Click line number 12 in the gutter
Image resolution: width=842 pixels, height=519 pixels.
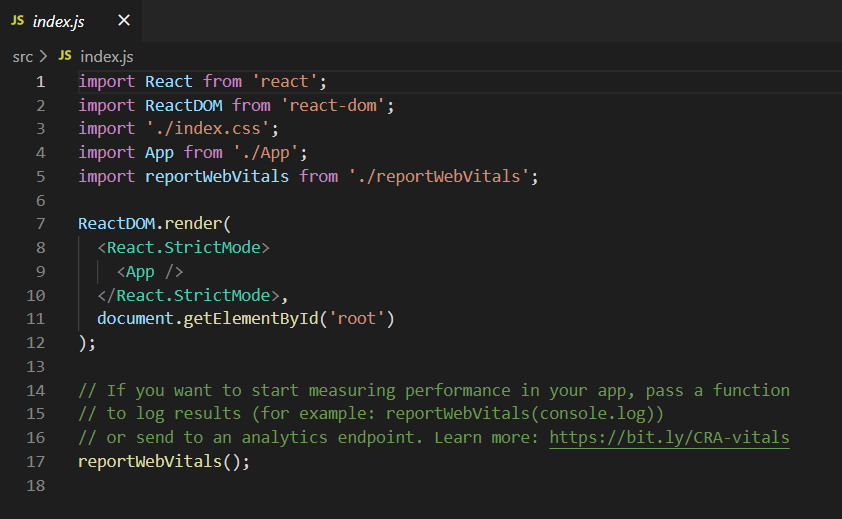[35, 342]
